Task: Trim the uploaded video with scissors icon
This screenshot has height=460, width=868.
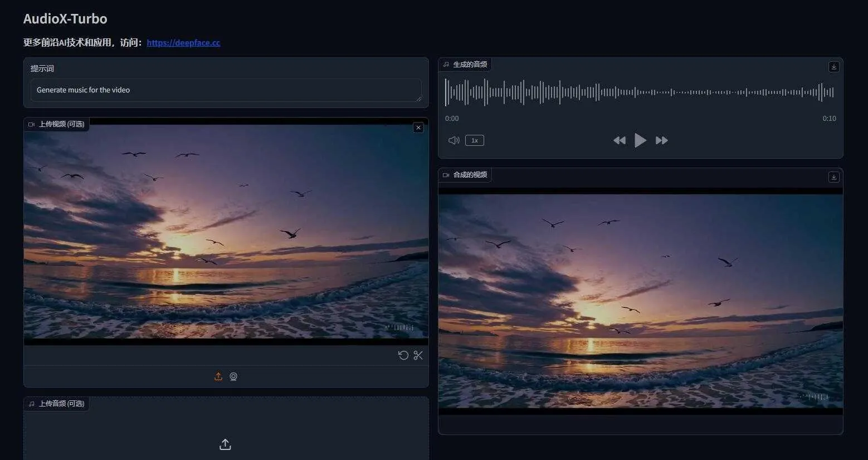Action: (418, 355)
